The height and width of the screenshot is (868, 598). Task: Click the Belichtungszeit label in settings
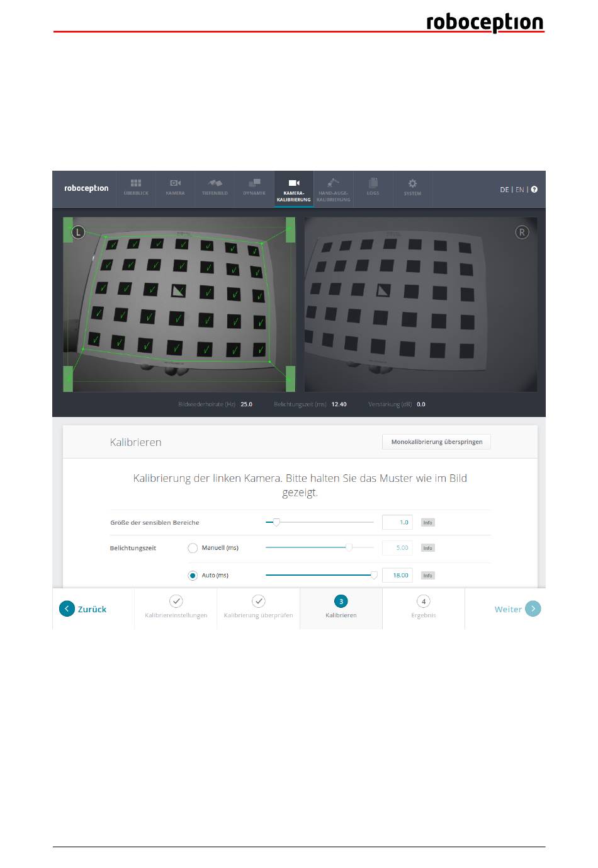[133, 548]
